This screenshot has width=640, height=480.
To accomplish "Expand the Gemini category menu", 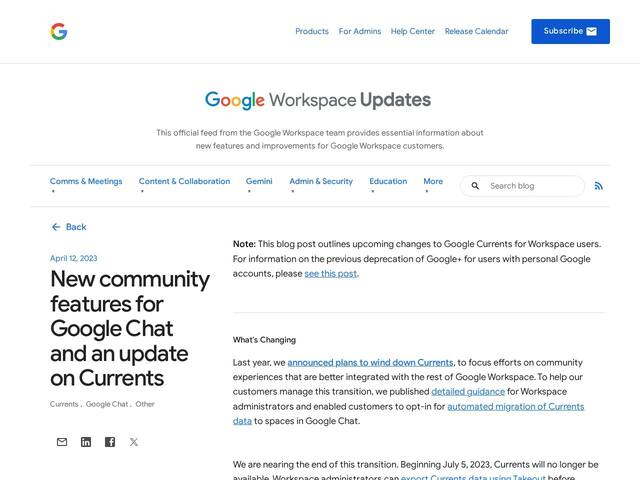I will (x=259, y=181).
